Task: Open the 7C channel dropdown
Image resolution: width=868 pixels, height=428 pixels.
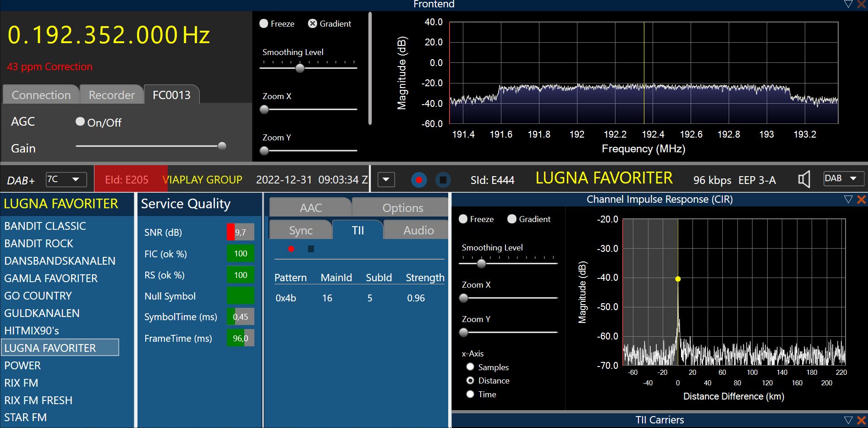Action: (66, 179)
